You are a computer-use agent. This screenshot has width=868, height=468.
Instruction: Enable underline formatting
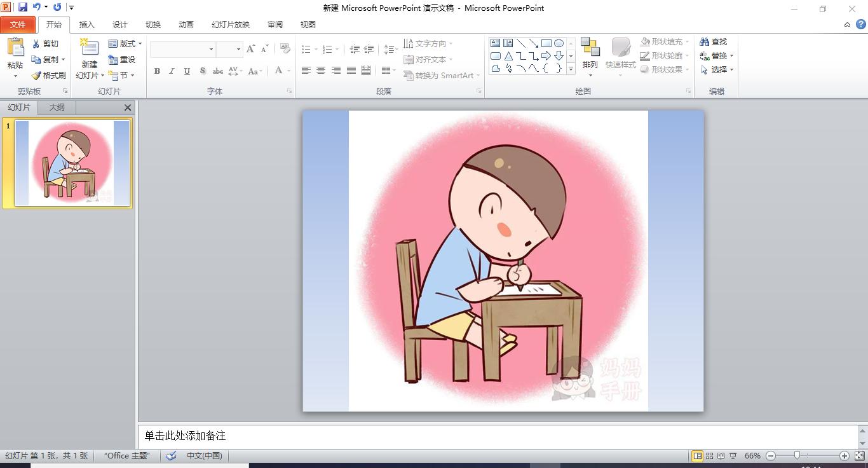tap(186, 71)
